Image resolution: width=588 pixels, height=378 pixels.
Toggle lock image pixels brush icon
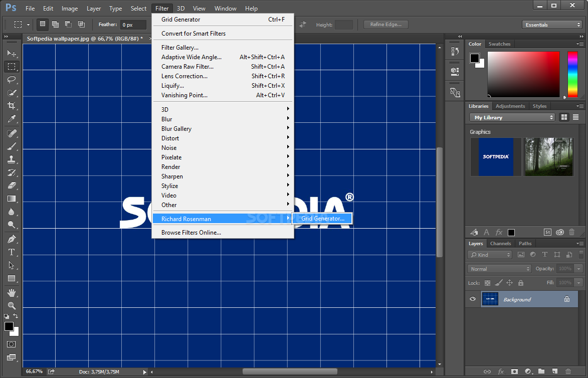(498, 283)
